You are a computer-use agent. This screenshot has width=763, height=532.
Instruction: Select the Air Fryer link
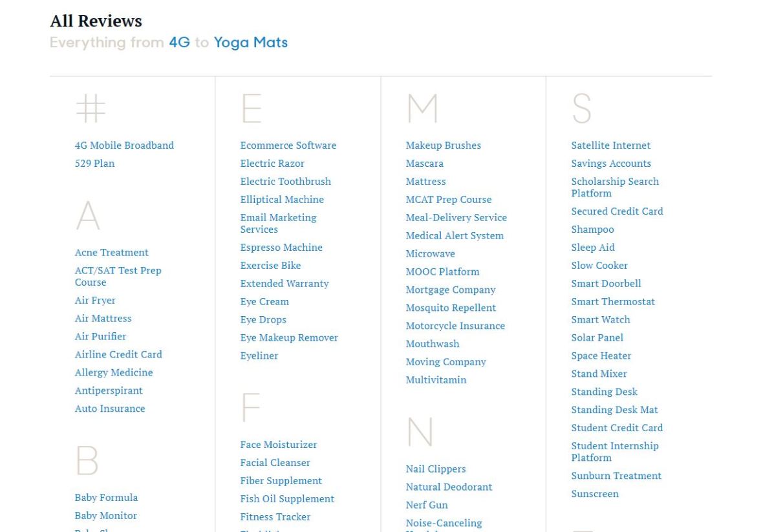click(x=95, y=301)
